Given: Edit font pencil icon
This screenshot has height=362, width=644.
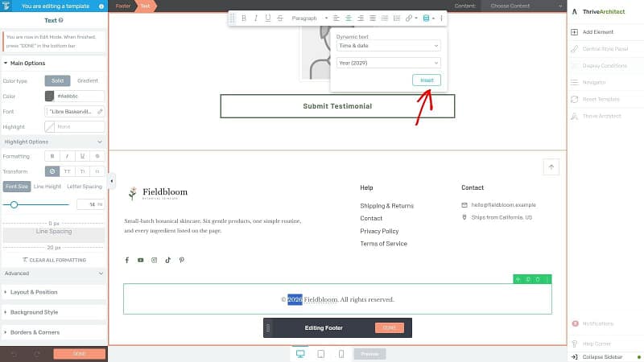Looking at the screenshot, I should (100, 112).
